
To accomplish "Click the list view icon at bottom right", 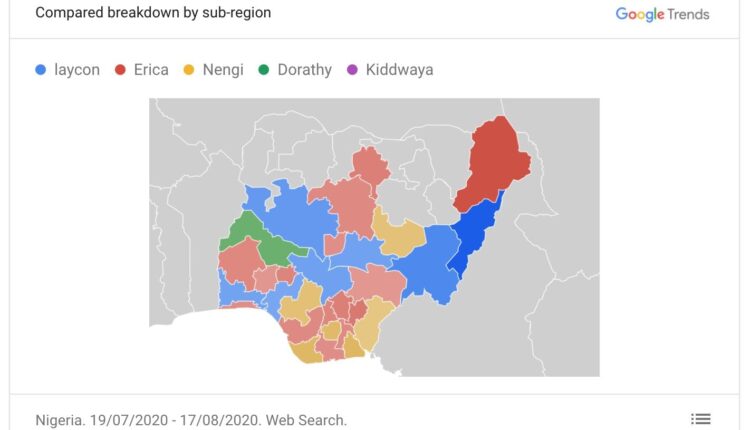I will [x=700, y=419].
